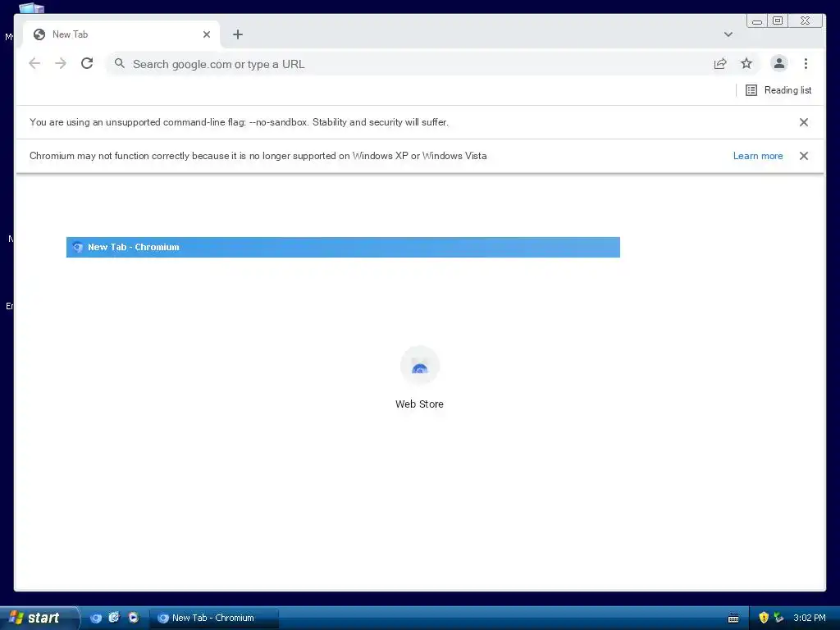
Task: Click the Windows XP support warning text
Action: point(258,156)
